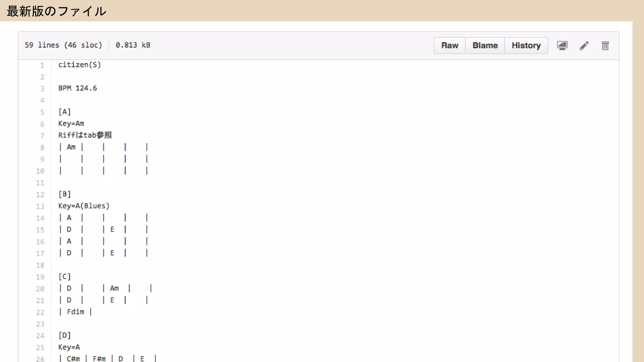Screen dimensions: 644x362
Task: Select line number 26 at bottom
Action: click(40, 359)
